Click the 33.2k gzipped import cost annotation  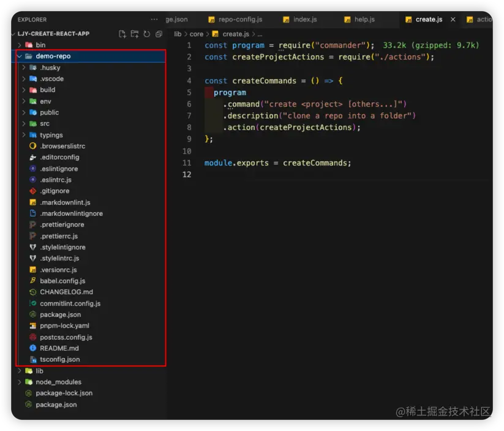pos(431,45)
